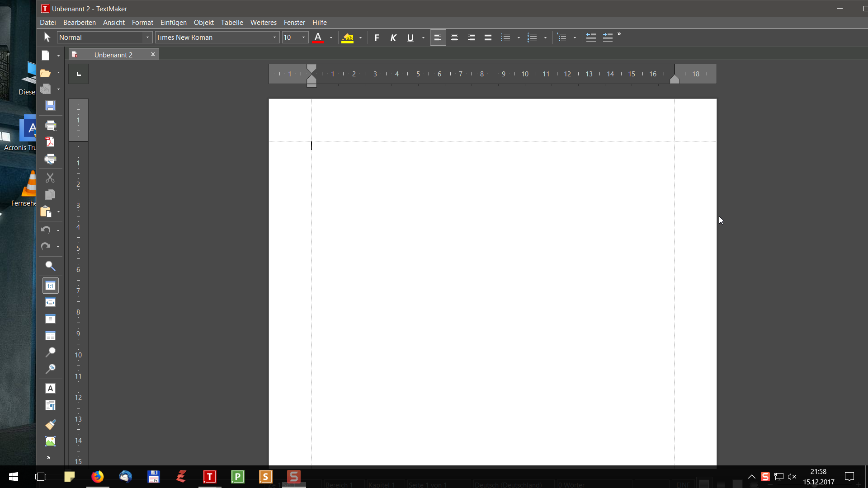The image size is (868, 488).
Task: Apply the red font color A
Action: coord(318,38)
